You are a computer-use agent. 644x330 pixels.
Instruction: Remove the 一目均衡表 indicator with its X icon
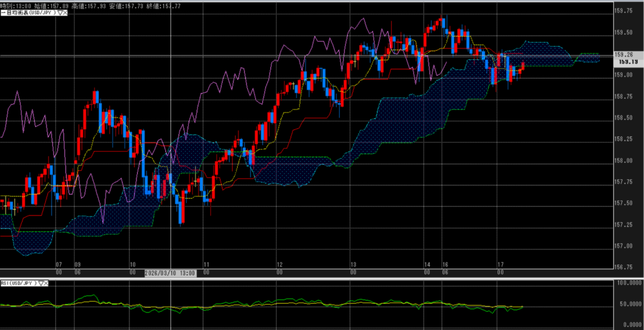coord(65,13)
